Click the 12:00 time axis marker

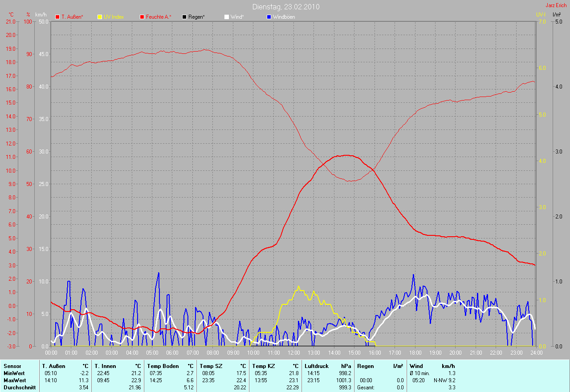coord(293,353)
